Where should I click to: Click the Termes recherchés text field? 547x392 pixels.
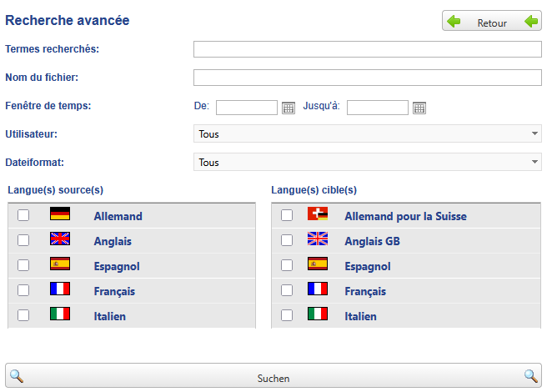coord(367,49)
